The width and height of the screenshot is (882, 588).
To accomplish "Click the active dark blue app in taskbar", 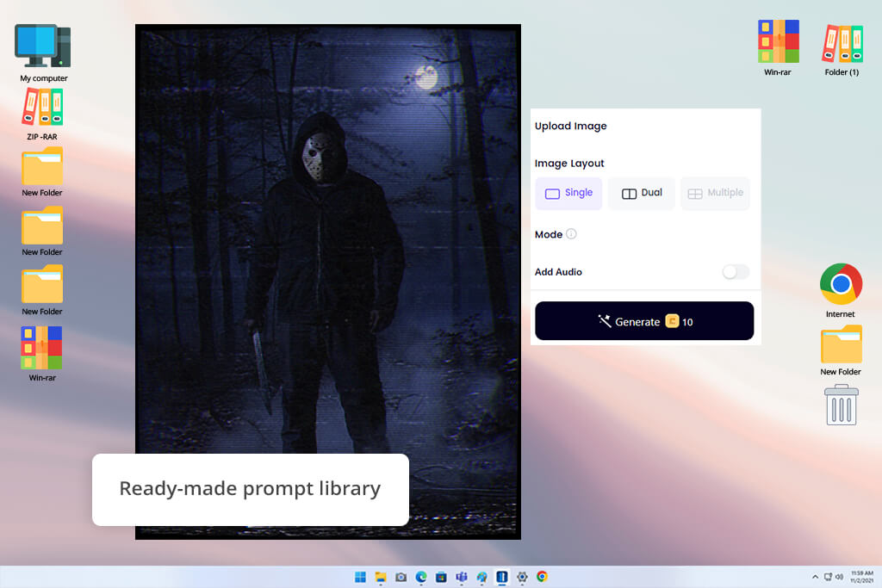I will pos(502,577).
